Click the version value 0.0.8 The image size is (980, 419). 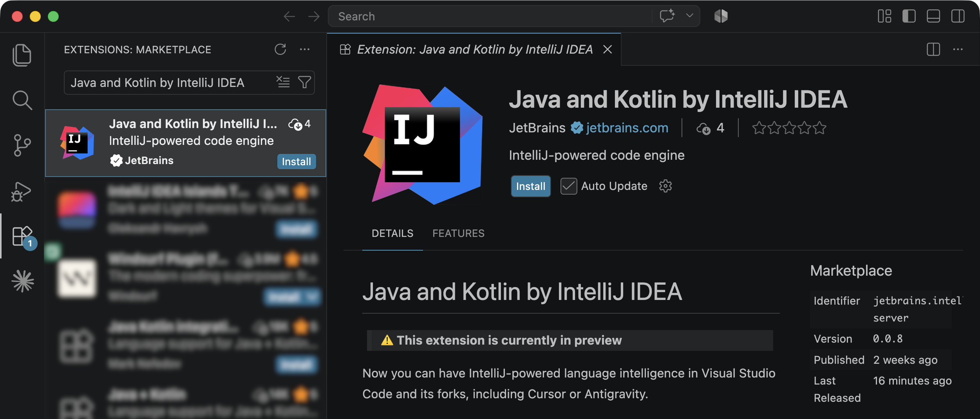[x=888, y=339]
